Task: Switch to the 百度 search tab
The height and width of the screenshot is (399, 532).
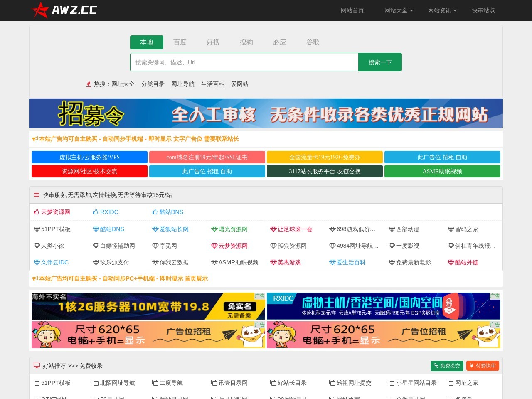Action: [x=180, y=42]
